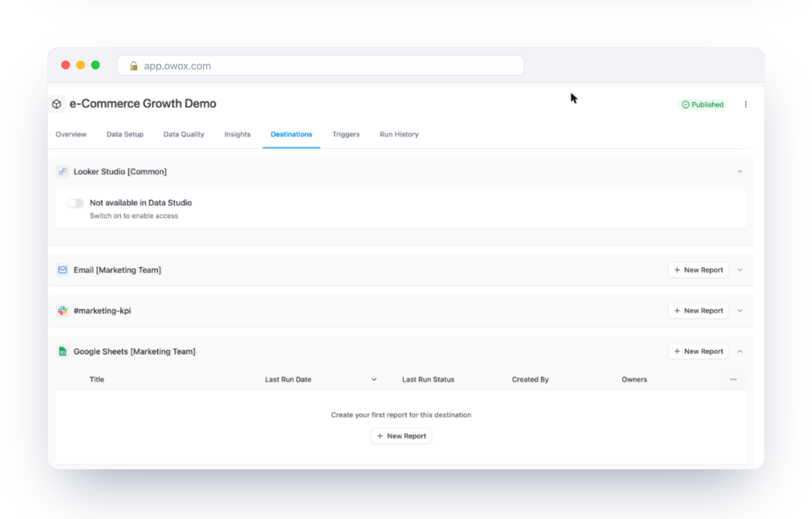Viewport: 812px width, 519px height.
Task: Select the Destinations tab
Action: click(291, 134)
